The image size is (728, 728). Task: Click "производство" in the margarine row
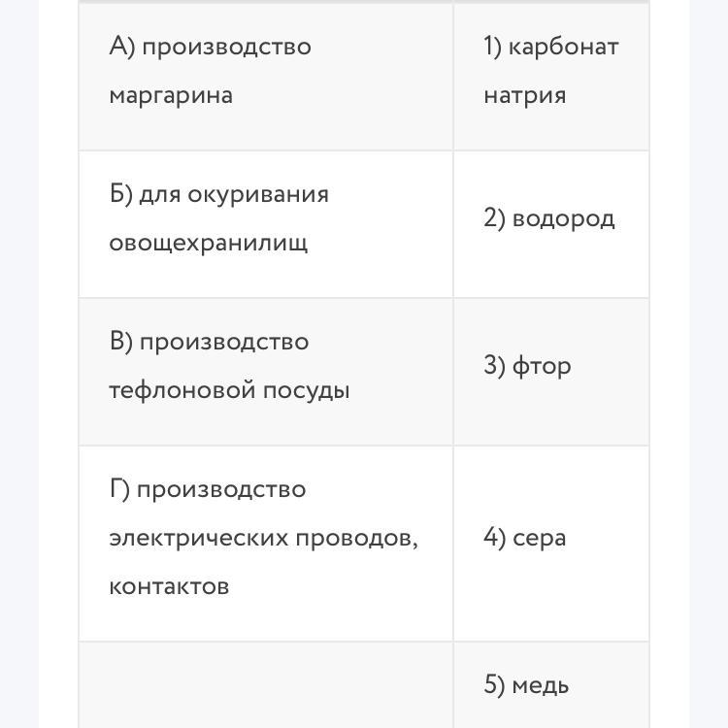tap(226, 47)
